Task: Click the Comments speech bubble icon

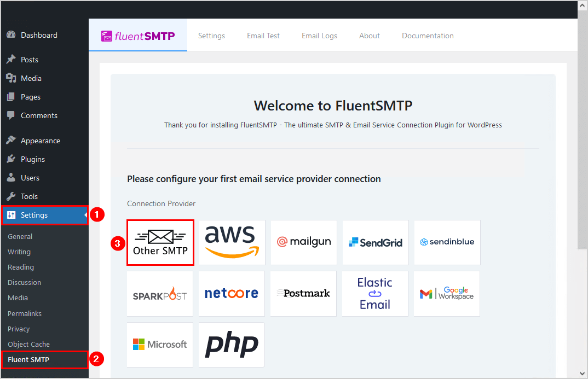Action: [x=11, y=115]
